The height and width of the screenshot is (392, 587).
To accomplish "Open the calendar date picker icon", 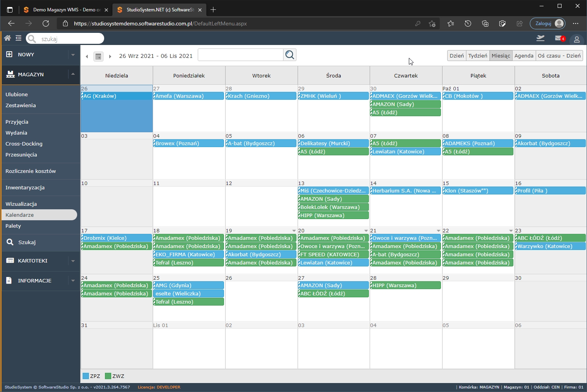I will (98, 56).
